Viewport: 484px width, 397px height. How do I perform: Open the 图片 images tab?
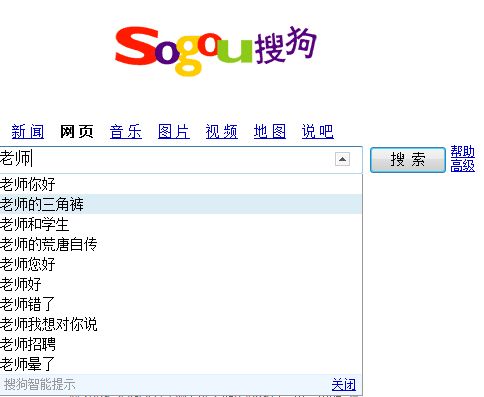click(174, 131)
